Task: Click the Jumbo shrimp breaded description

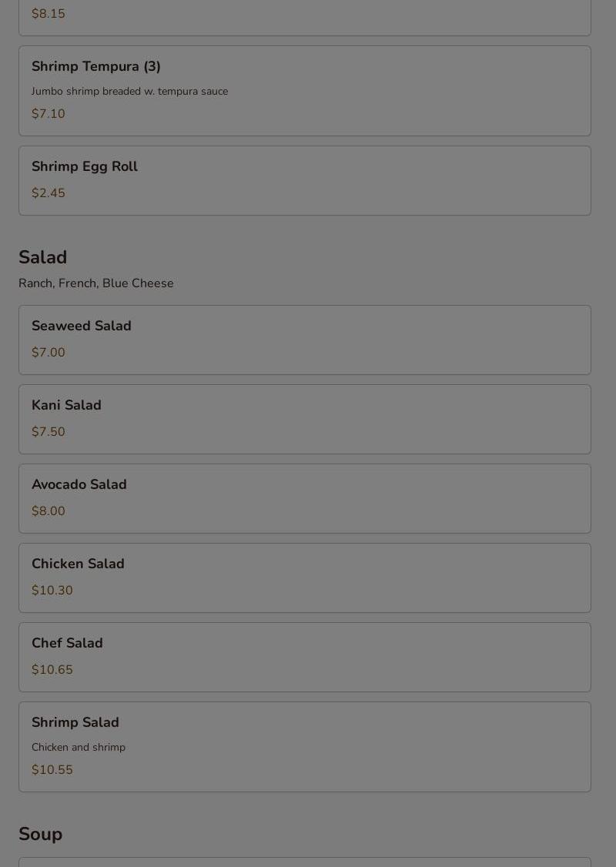Action: click(129, 92)
